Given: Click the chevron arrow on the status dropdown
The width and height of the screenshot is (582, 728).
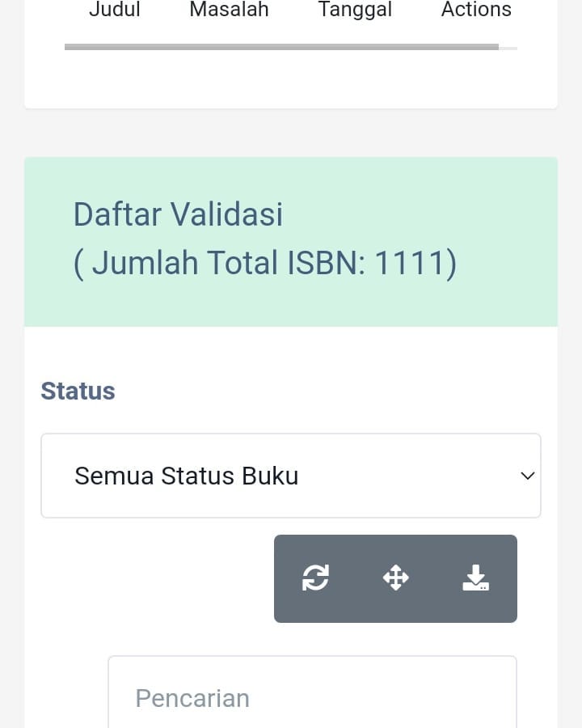Looking at the screenshot, I should [x=527, y=476].
